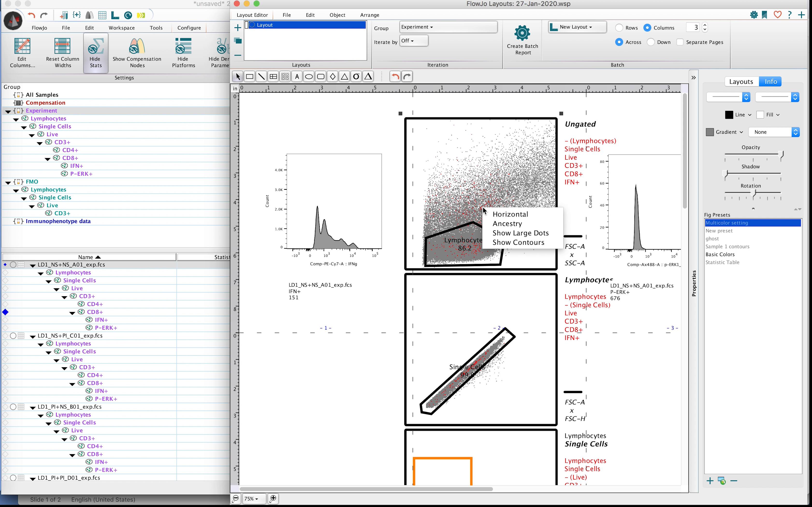Open the Group Experiment dropdown
Screen dimensions: 812x507
pos(448,27)
